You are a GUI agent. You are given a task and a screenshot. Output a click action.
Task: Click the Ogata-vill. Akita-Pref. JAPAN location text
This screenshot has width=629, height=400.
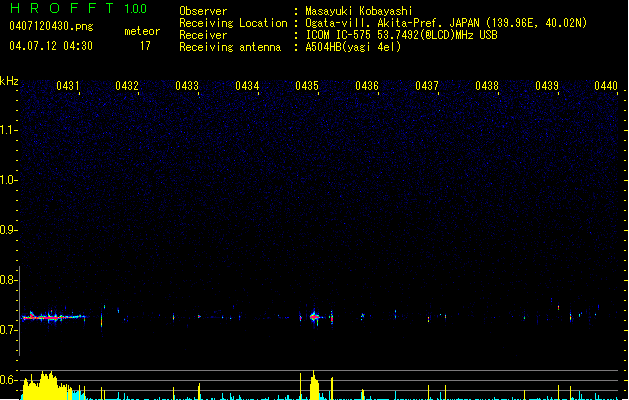446,23
